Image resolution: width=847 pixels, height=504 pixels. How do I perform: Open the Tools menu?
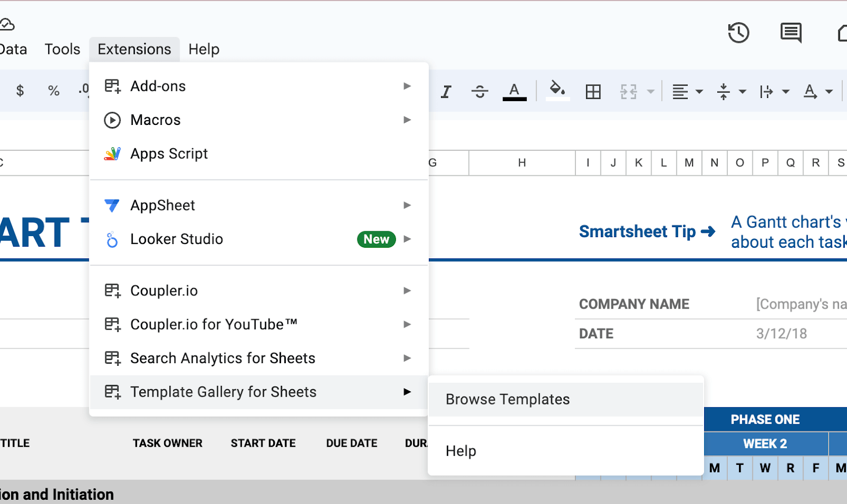tap(62, 49)
